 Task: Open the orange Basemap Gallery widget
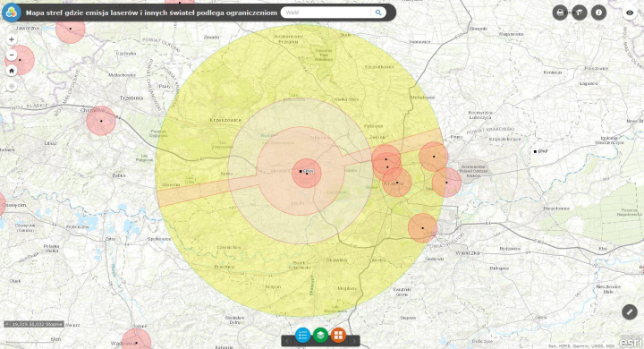[x=338, y=336]
